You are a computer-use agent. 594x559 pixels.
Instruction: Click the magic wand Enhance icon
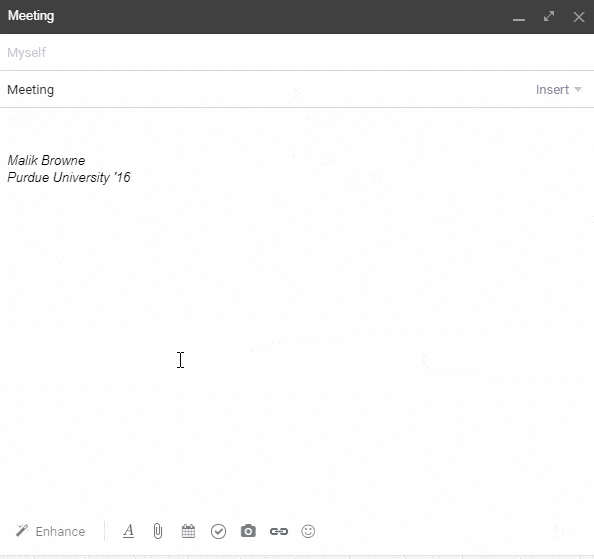(x=22, y=531)
